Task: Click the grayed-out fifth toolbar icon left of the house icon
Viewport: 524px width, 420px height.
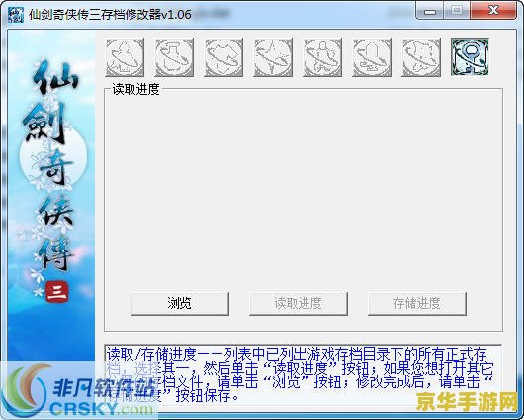Action: click(322, 57)
